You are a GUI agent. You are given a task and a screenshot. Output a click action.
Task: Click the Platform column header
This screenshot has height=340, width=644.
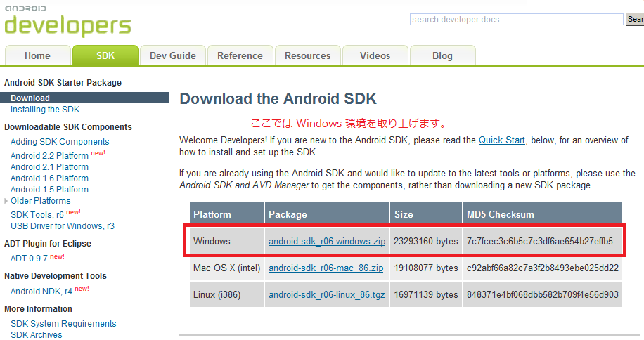(226, 214)
